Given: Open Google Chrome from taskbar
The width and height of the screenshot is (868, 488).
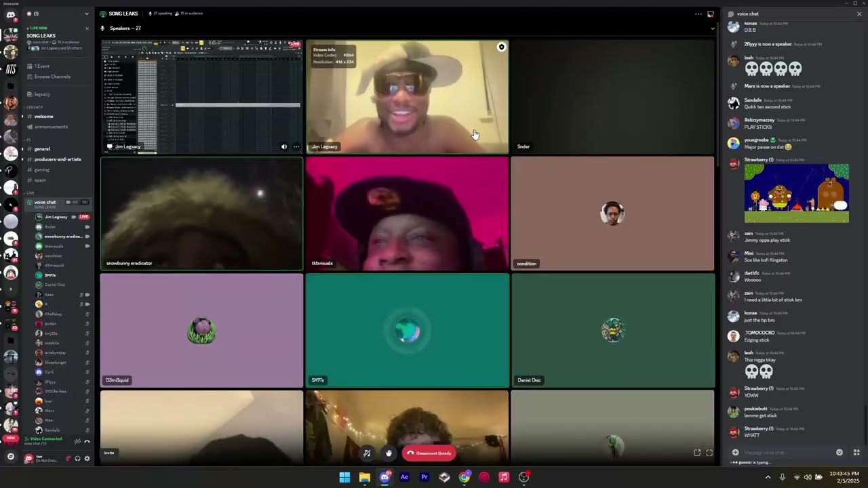Looking at the screenshot, I should click(464, 477).
